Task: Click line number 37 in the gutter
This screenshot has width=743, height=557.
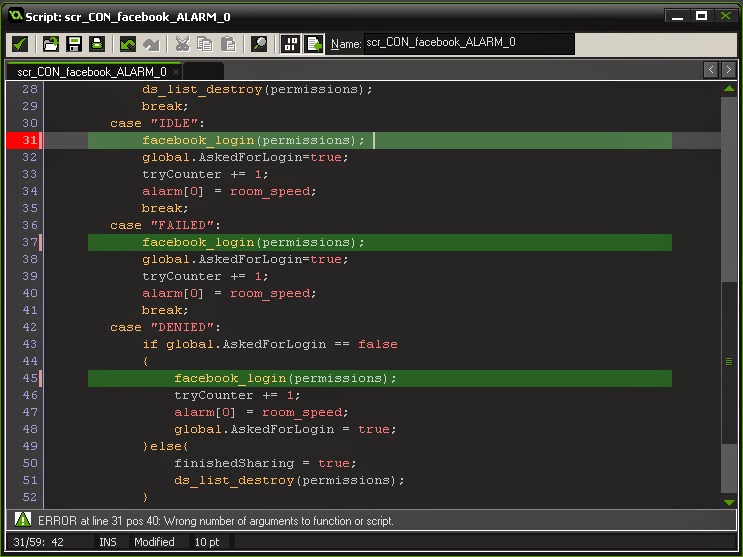Action: [x=29, y=242]
